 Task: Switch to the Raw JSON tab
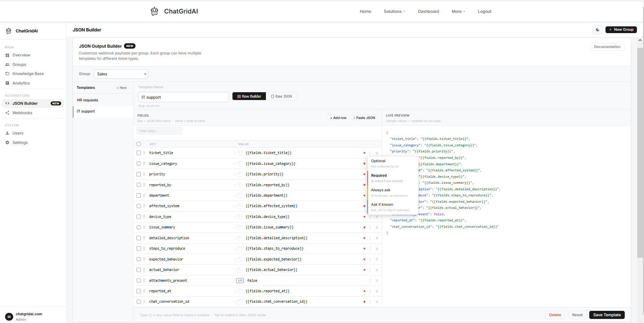click(x=281, y=97)
